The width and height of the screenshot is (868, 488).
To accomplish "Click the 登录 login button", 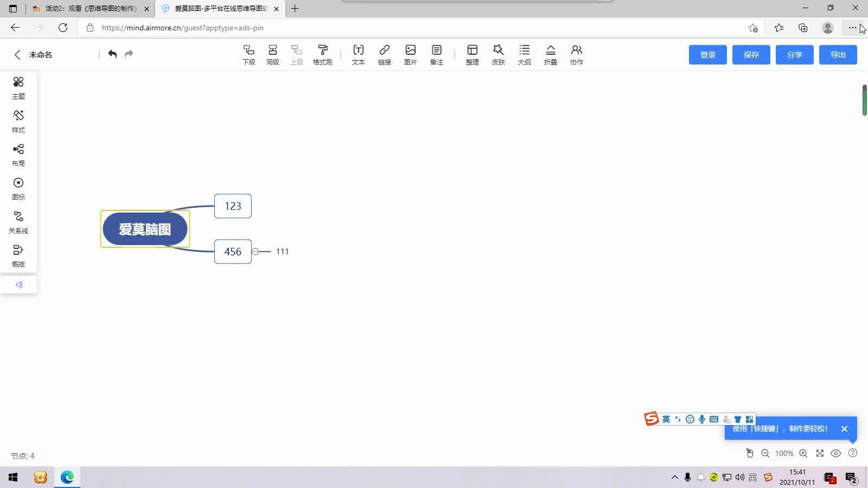I will click(x=708, y=55).
